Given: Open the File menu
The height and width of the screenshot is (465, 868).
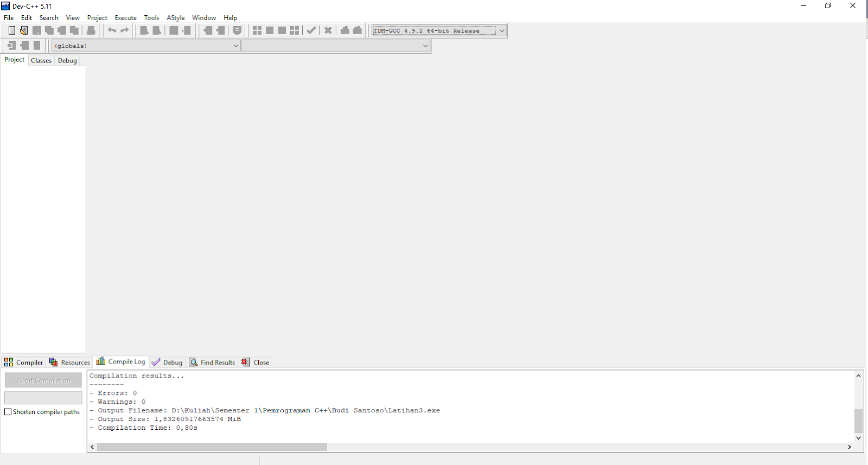Looking at the screenshot, I should click(9, 17).
